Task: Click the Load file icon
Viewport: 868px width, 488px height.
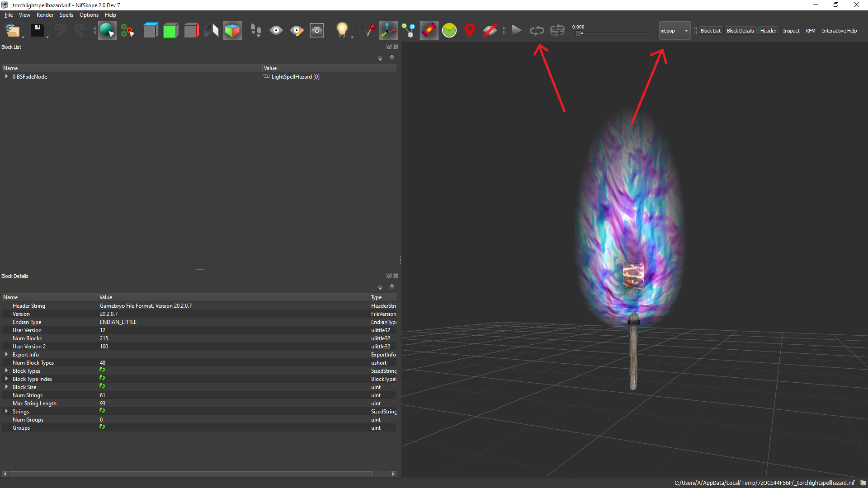Action: coord(12,31)
